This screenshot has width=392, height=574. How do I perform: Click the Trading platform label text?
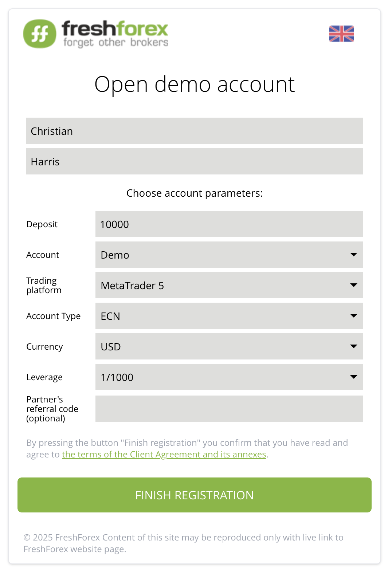point(44,286)
